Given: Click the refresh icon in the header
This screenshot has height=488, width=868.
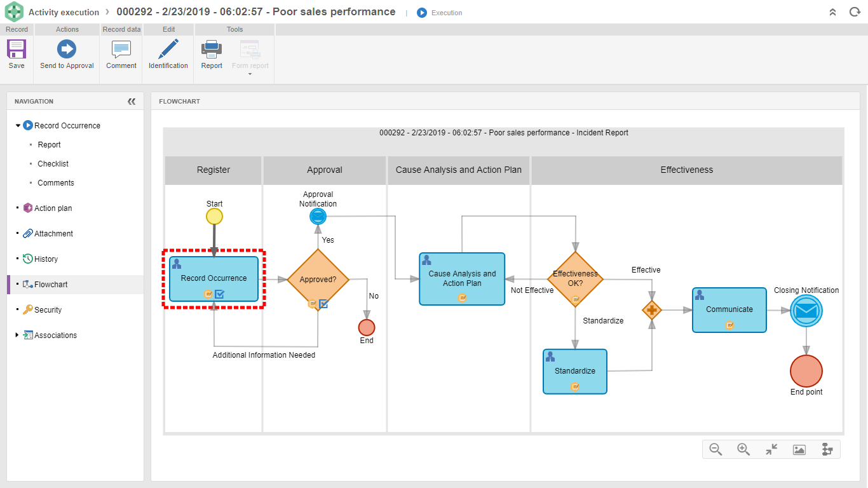Looking at the screenshot, I should coord(855,12).
